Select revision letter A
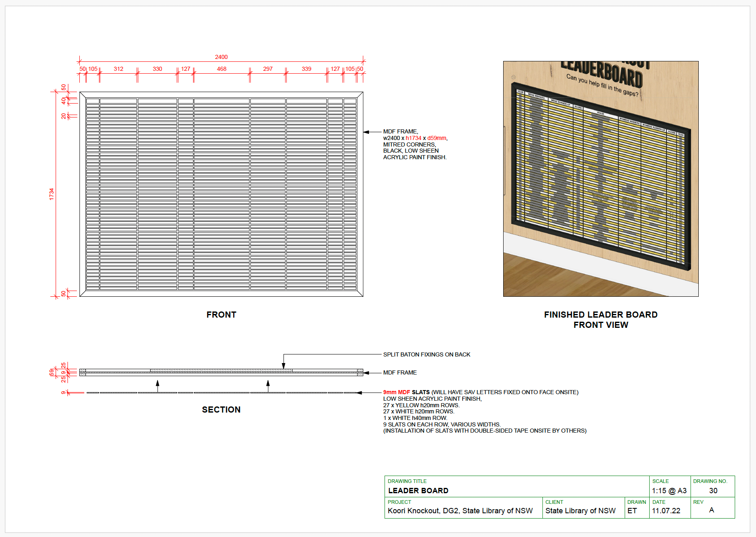This screenshot has height=537, width=756. coord(711,510)
